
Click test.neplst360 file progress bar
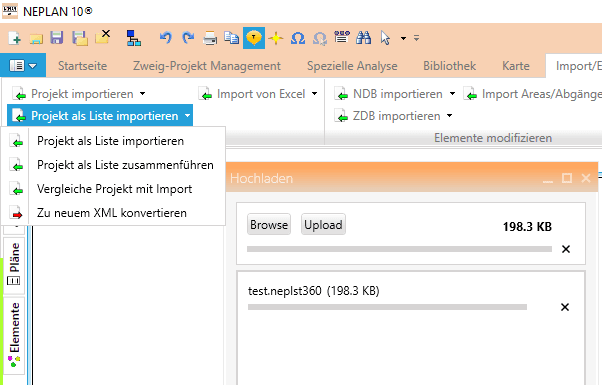pyautogui.click(x=387, y=307)
